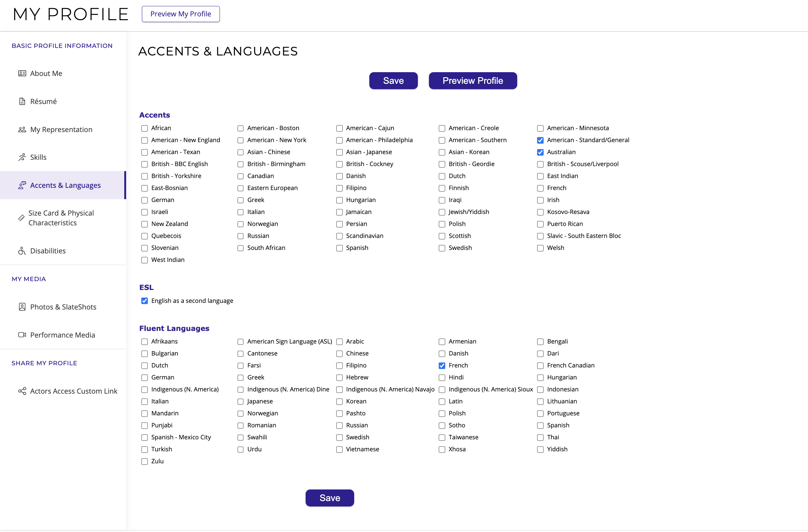This screenshot has width=808, height=532.
Task: Click the Disabilities wheelchair icon
Action: [x=22, y=251]
